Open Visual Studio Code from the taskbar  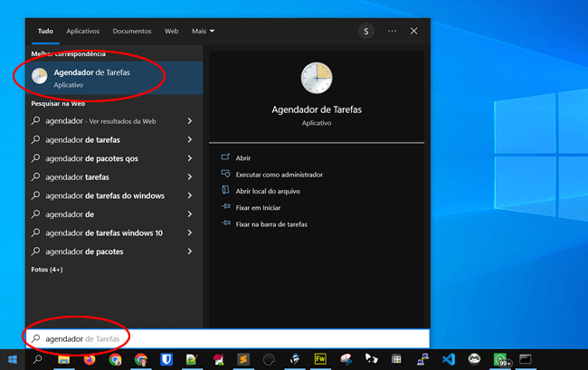coord(447,359)
